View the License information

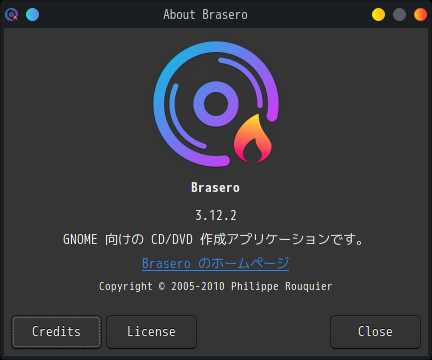point(151,332)
